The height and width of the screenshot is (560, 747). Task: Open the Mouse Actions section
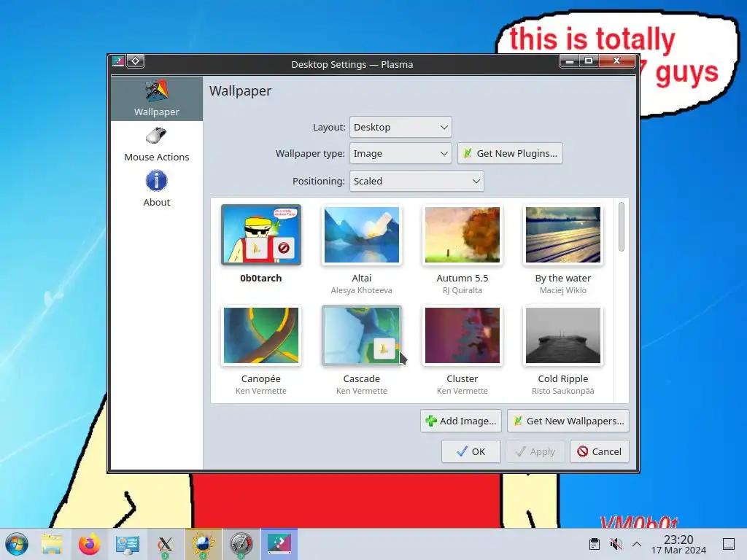(156, 144)
